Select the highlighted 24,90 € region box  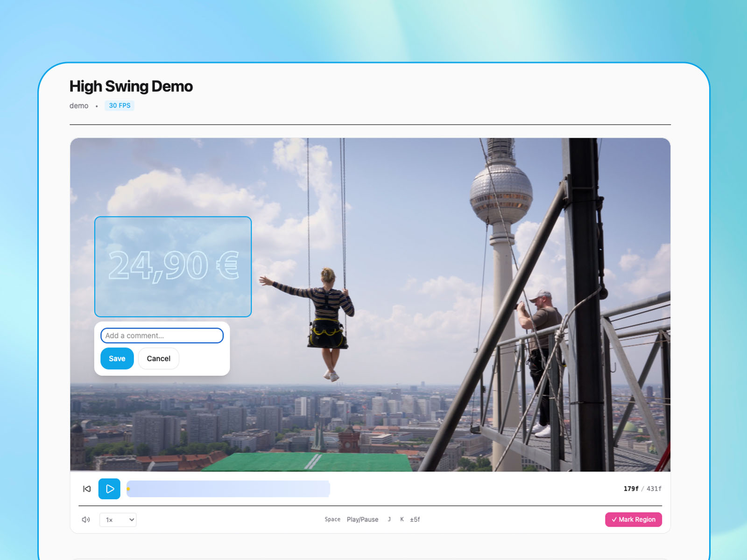tap(173, 266)
